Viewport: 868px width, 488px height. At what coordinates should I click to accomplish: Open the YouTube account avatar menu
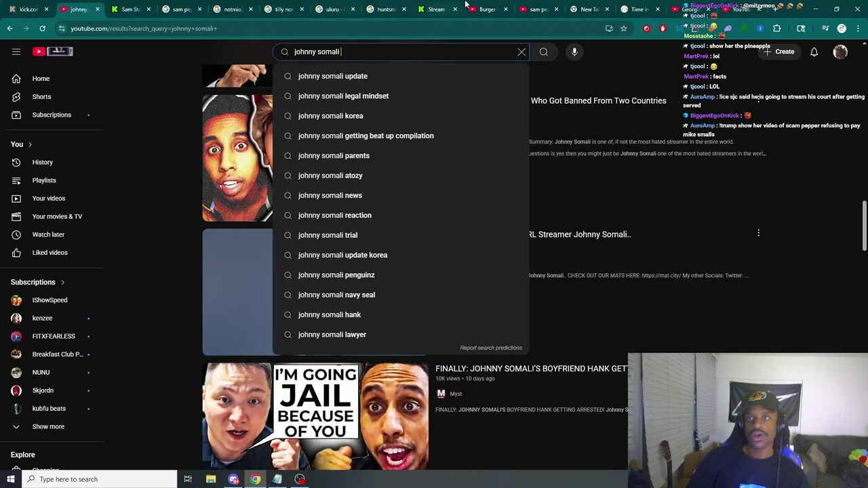840,52
